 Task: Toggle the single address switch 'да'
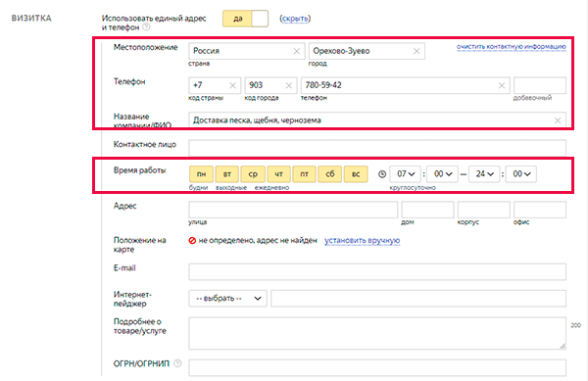pyautogui.click(x=245, y=19)
